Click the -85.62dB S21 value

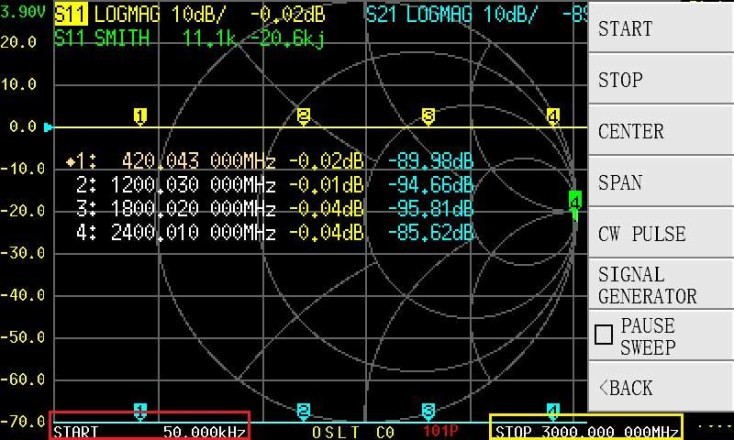pyautogui.click(x=431, y=232)
